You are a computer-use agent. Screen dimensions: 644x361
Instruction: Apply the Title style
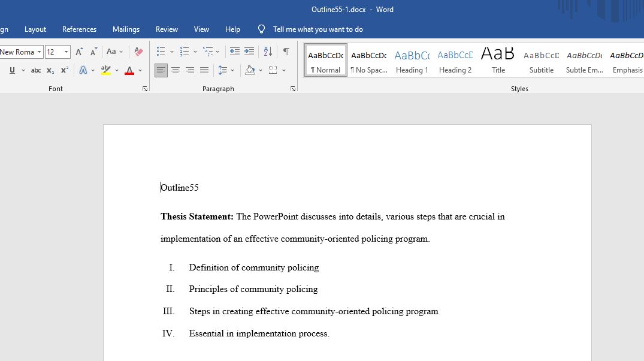click(x=498, y=60)
